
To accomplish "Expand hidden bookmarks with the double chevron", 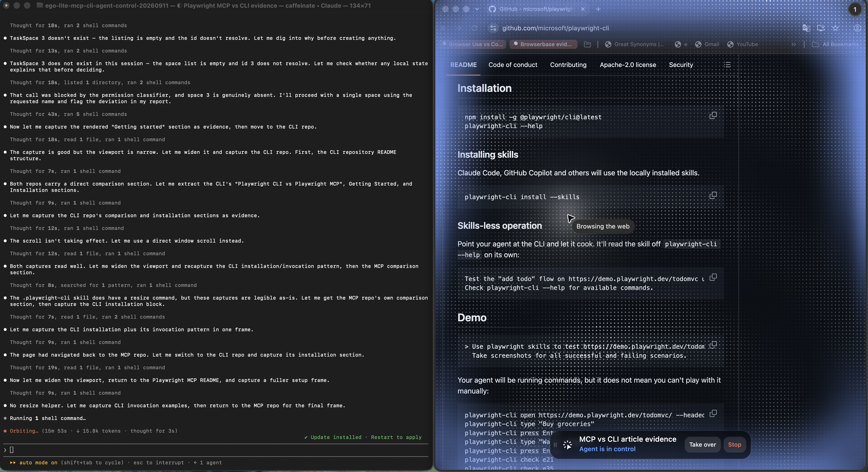I will [794, 45].
